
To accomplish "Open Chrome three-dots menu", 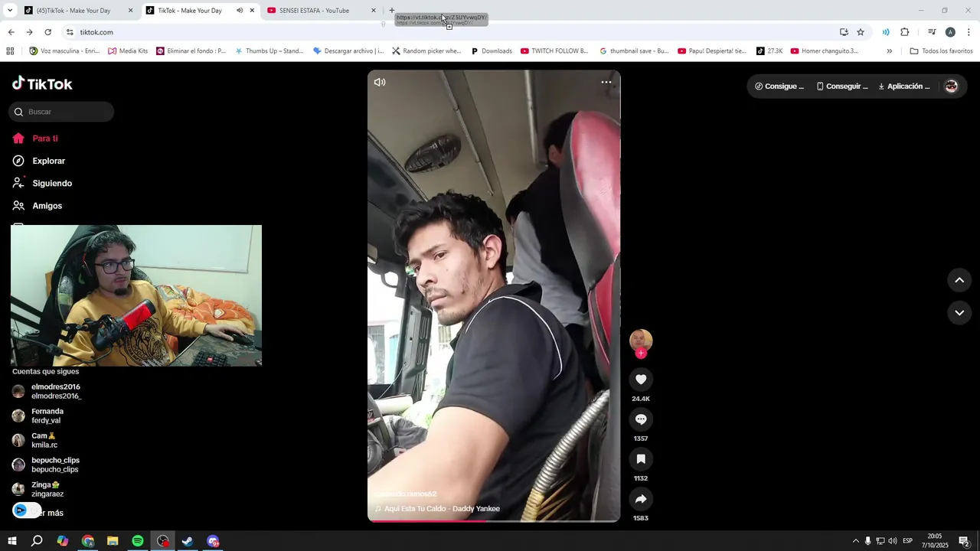I will [969, 32].
